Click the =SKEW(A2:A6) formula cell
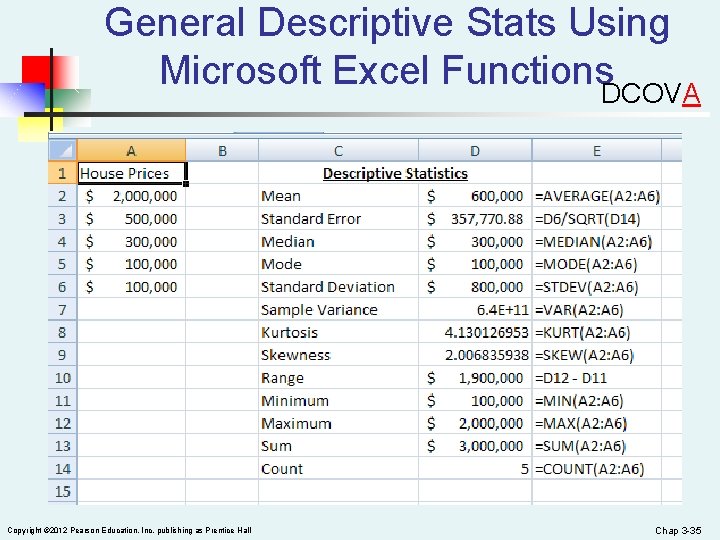 pyautogui.click(x=596, y=355)
